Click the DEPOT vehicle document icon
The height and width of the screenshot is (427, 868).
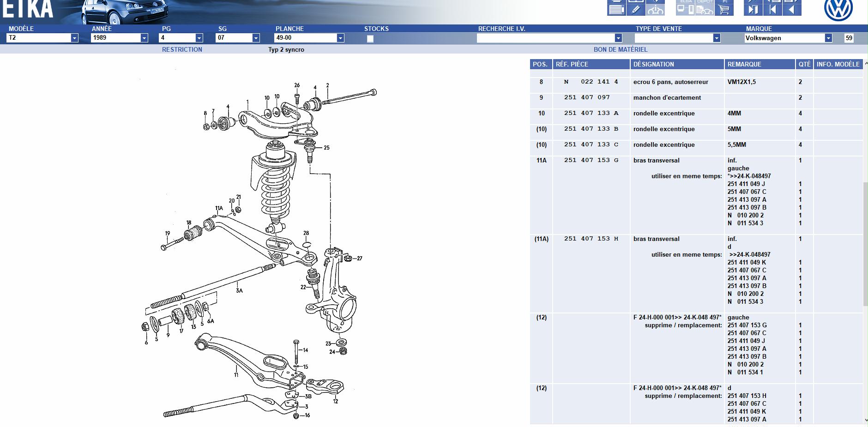coord(705,8)
